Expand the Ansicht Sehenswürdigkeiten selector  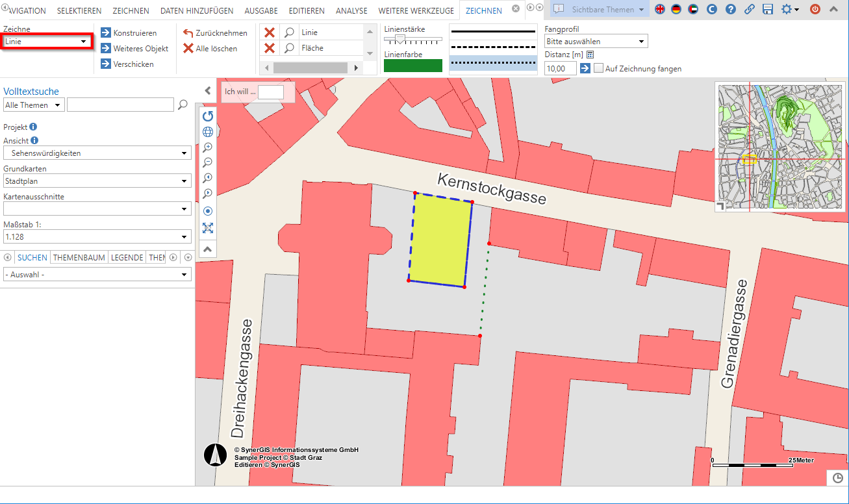(97, 153)
